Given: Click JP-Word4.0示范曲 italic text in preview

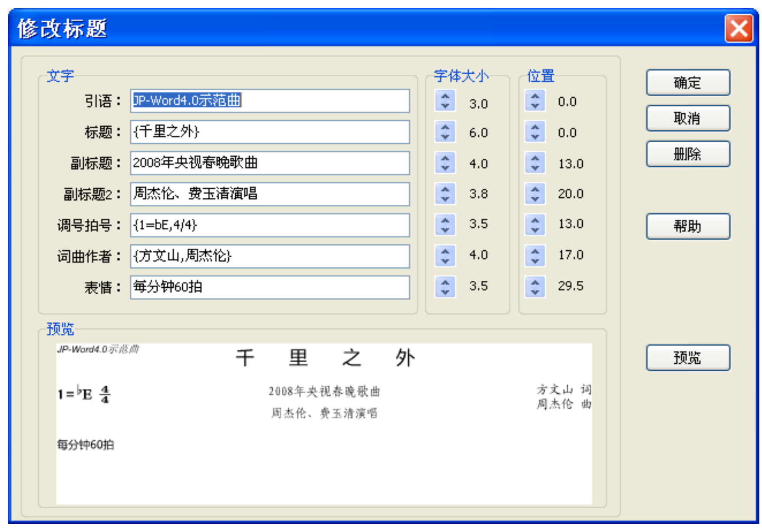Looking at the screenshot, I should point(98,349).
